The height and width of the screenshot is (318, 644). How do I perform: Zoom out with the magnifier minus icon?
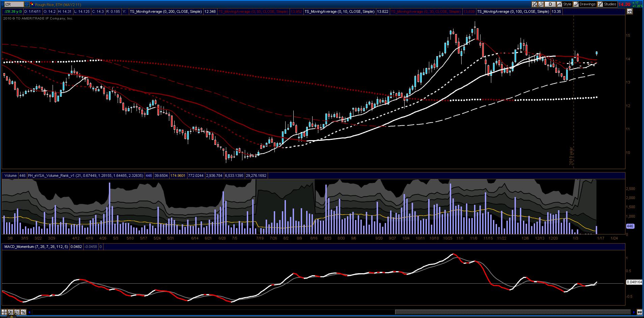[x=17, y=312]
